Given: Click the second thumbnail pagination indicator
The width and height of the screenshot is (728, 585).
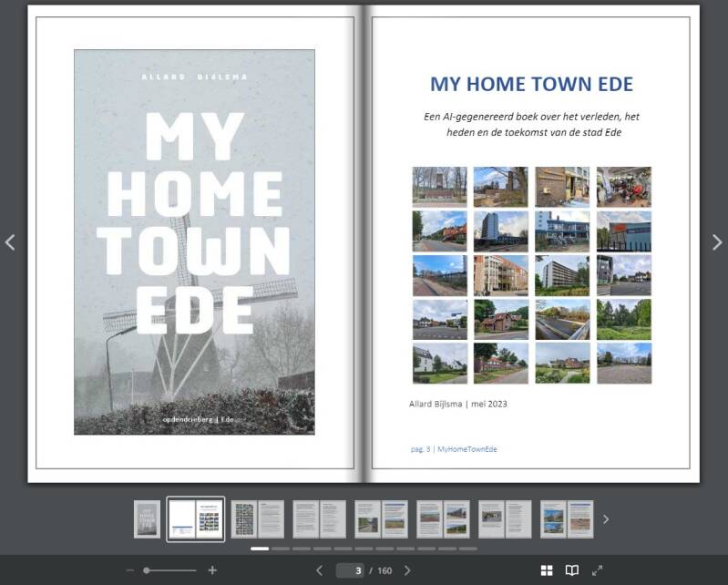Looking at the screenshot, I should point(281,549).
